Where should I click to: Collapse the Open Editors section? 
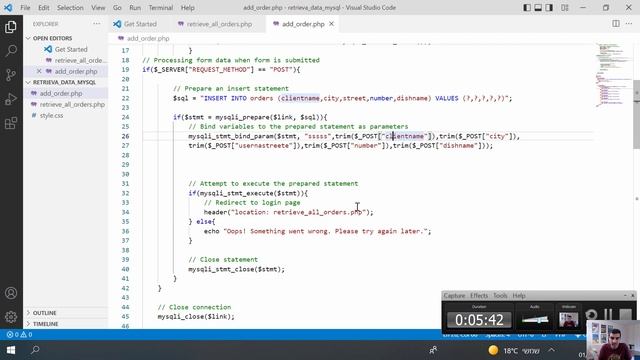[x=52, y=38]
